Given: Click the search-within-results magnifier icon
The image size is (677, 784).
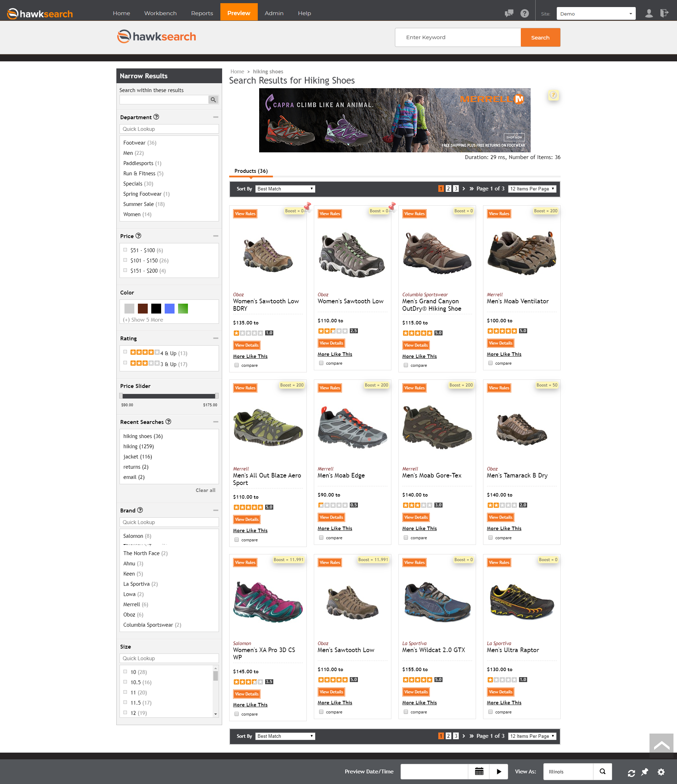Looking at the screenshot, I should 213,99.
